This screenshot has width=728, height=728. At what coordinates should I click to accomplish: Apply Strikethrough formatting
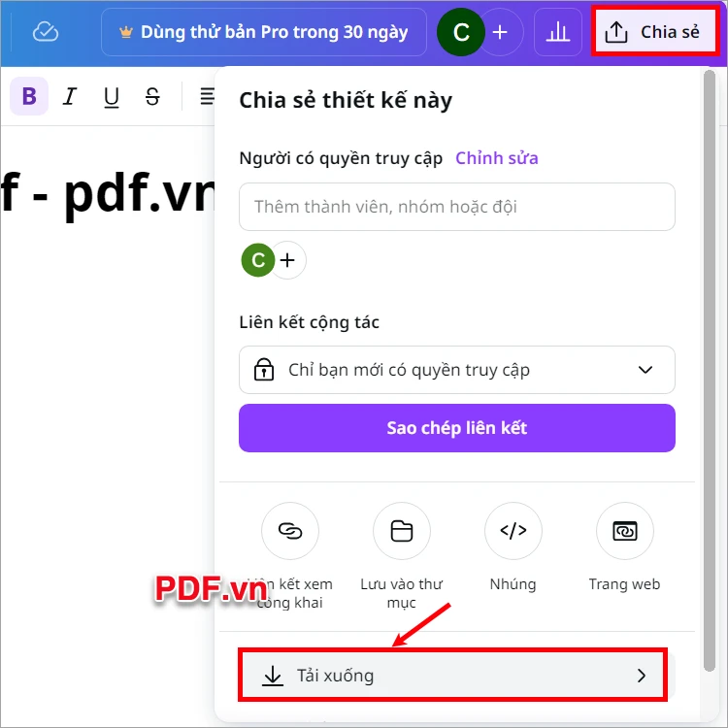pyautogui.click(x=152, y=96)
